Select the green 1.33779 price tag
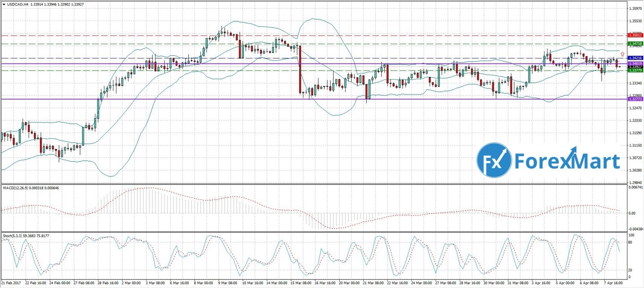 635,70
